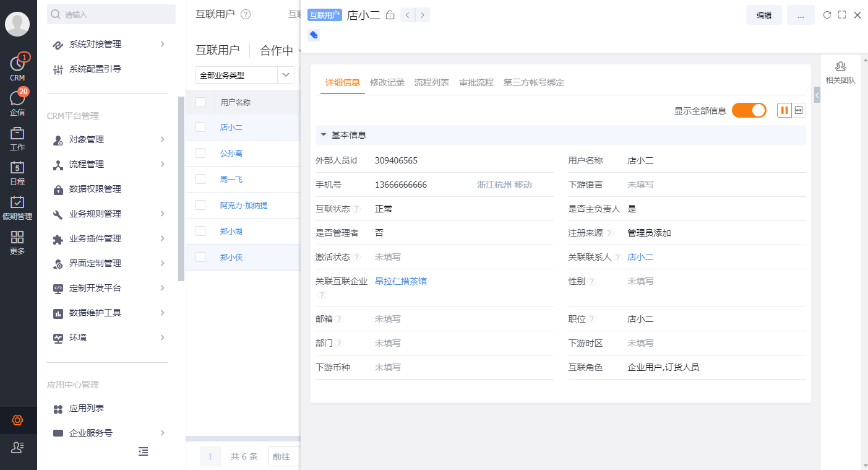
Task: Close the 店小二 detail panel
Action: pos(857,15)
